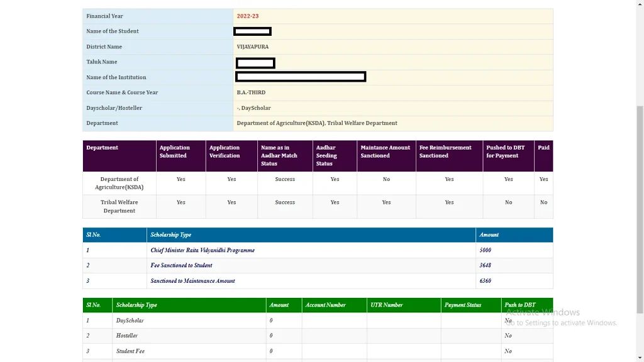Select the 'Student Fee' row

click(318, 351)
